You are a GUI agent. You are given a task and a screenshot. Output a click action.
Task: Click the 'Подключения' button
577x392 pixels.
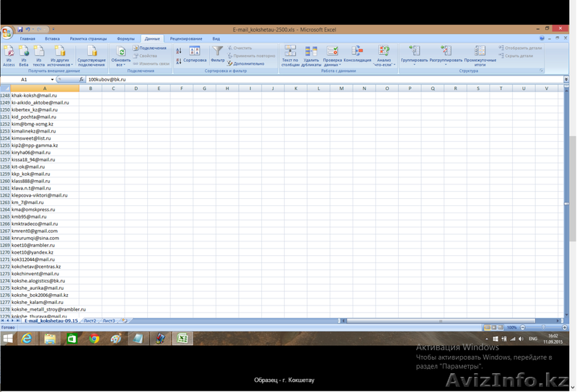tap(152, 48)
